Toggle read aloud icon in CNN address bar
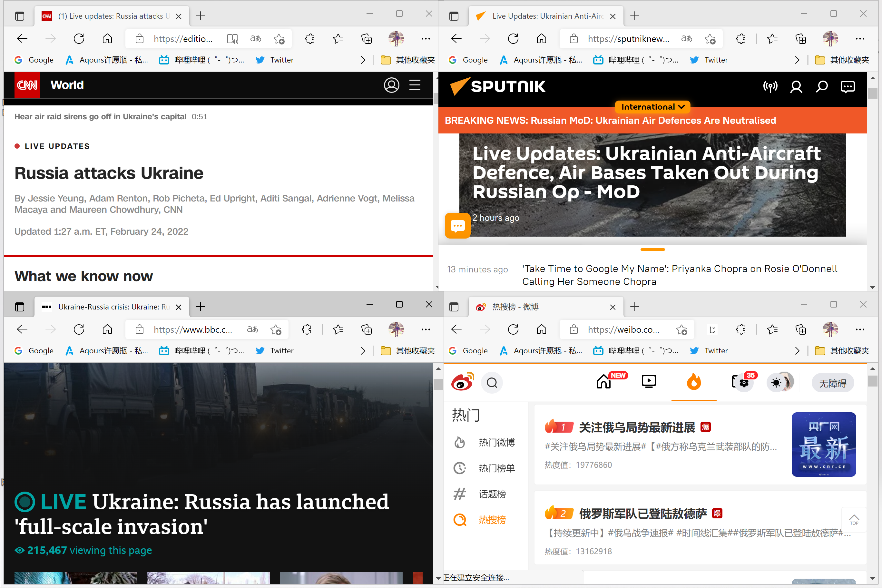The image size is (882, 588). 232,39
